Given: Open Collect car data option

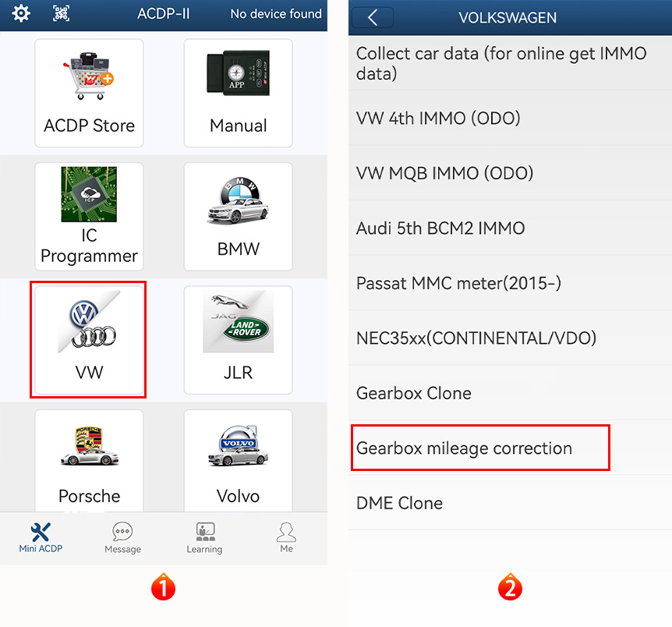Looking at the screenshot, I should tap(501, 63).
